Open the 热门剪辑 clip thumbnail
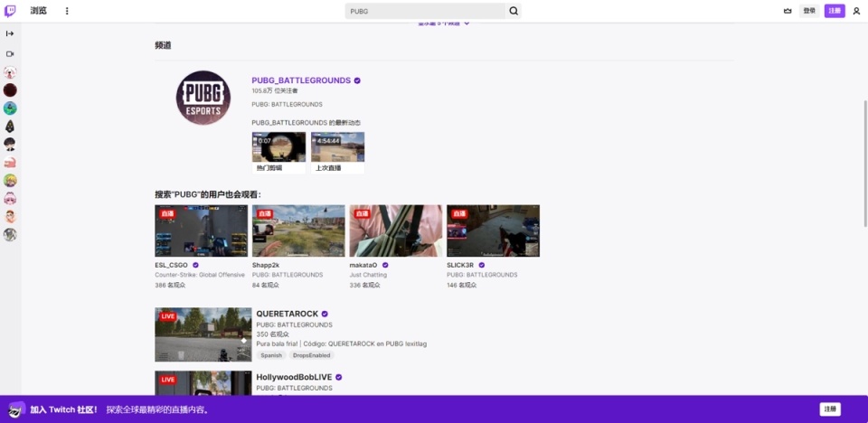Viewport: 868px width, 423px height. pyautogui.click(x=279, y=146)
